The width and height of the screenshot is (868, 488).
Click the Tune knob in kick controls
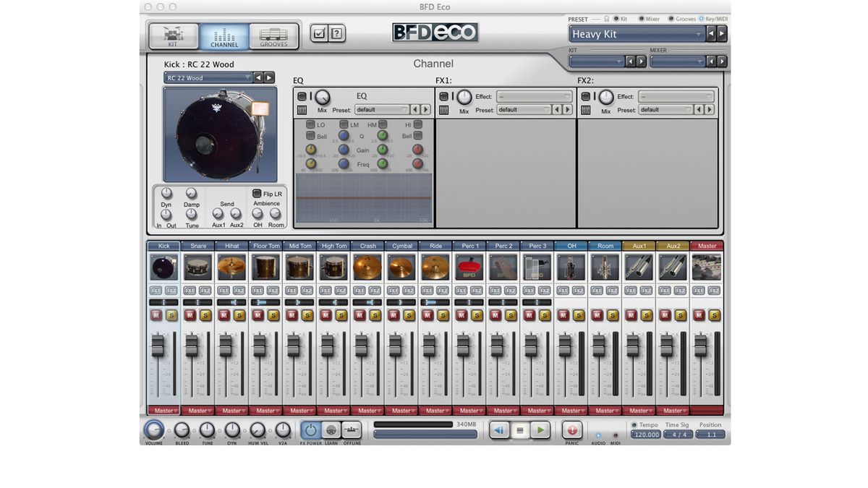point(191,215)
